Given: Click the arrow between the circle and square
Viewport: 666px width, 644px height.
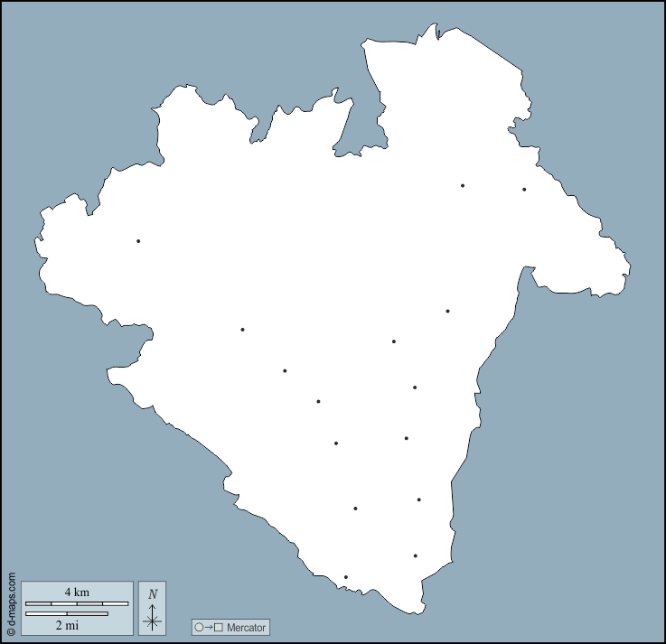Looking at the screenshot, I should tap(208, 627).
